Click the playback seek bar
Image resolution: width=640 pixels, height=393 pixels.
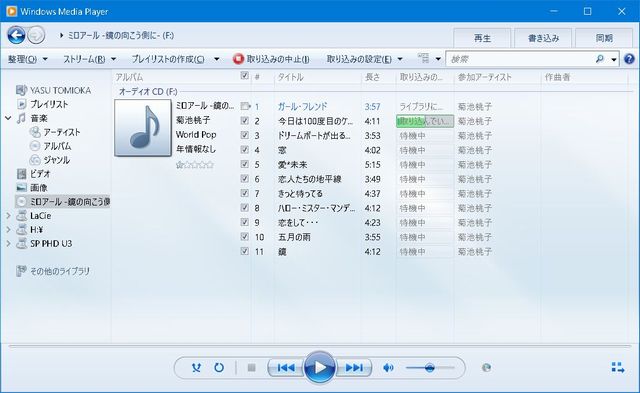coord(319,346)
